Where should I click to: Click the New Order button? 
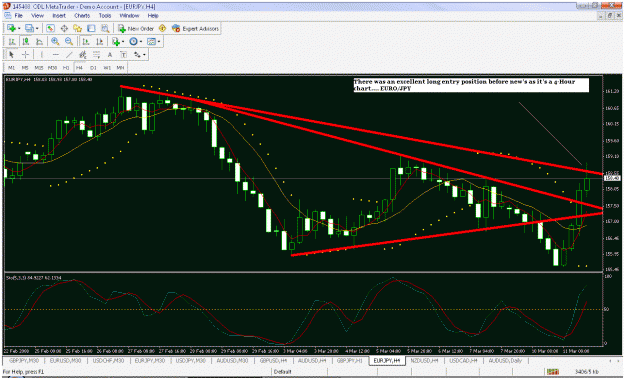(x=136, y=28)
